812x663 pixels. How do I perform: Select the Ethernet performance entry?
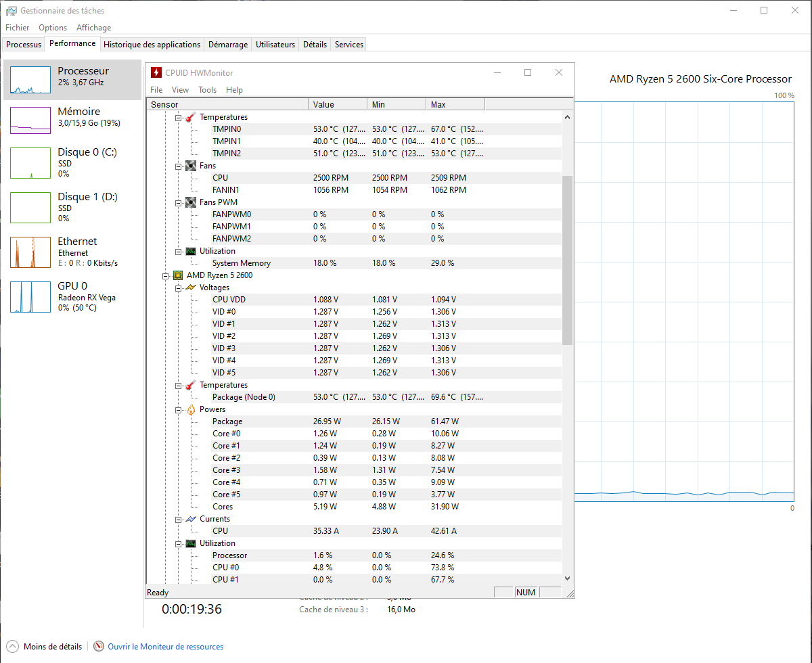(72, 252)
